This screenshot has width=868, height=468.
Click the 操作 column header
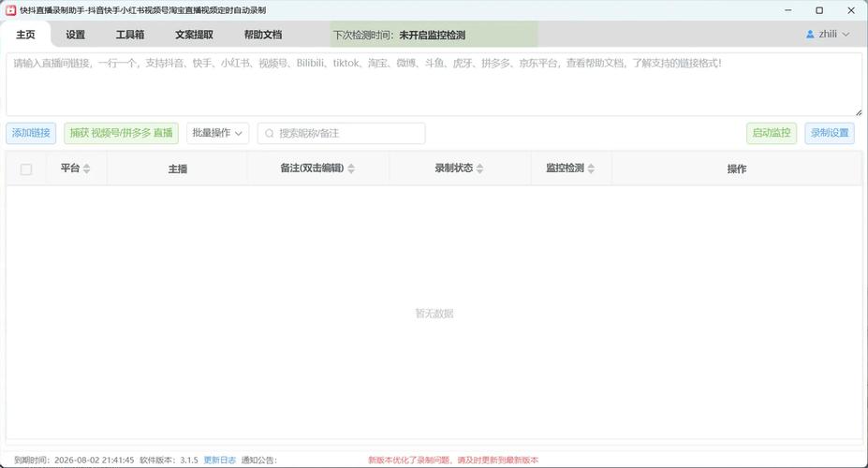[x=737, y=168]
